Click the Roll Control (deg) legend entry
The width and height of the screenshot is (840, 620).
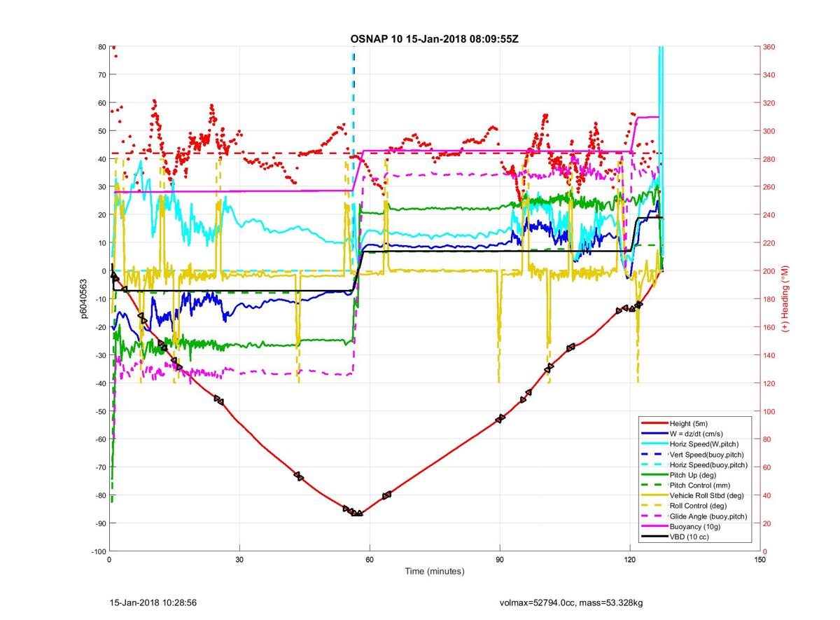[x=694, y=506]
